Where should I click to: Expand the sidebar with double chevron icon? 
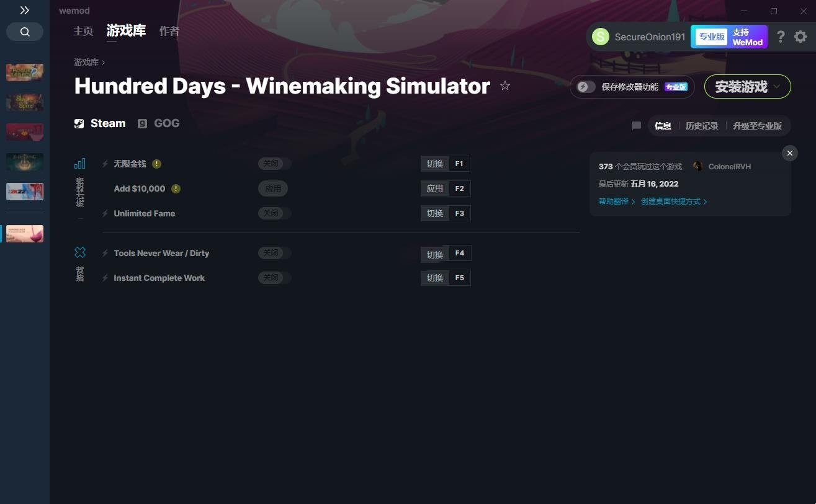24,11
